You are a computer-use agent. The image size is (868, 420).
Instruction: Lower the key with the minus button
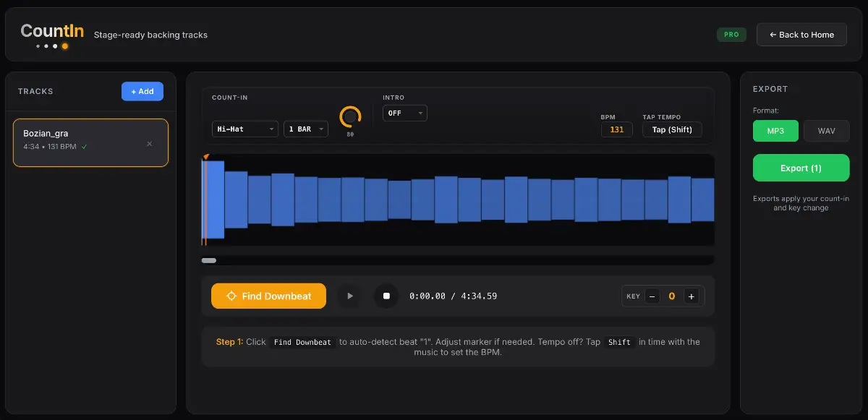point(652,296)
